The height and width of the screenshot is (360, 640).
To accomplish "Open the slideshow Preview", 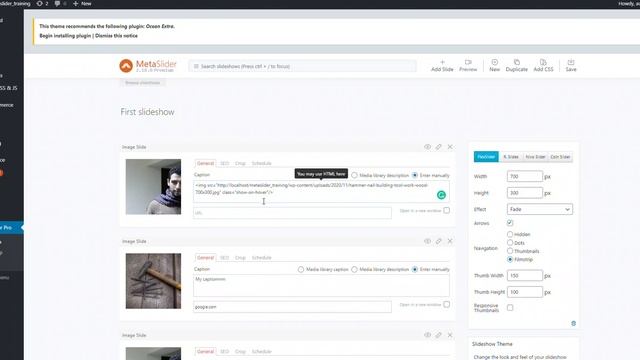I will 468,66.
